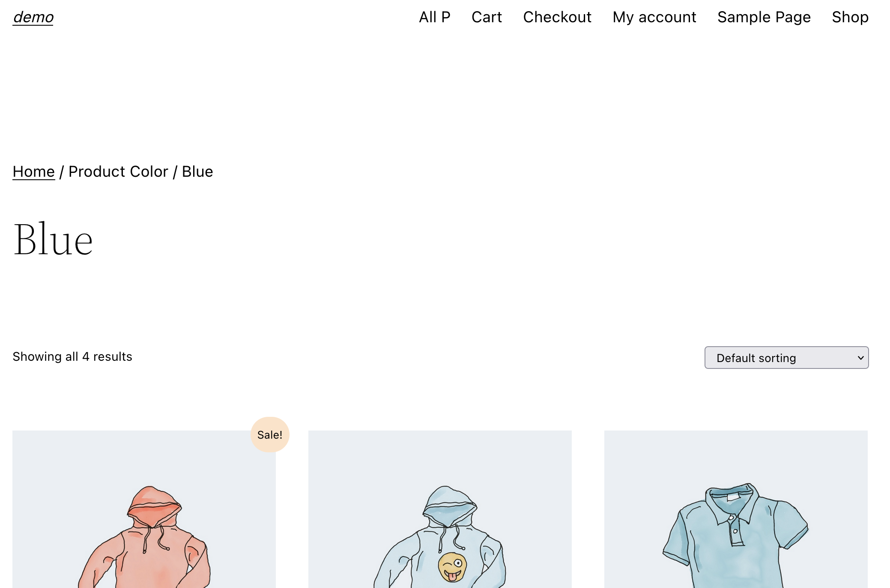Image resolution: width=890 pixels, height=588 pixels.
Task: Click the Sale! badge on hoodie
Action: (270, 435)
